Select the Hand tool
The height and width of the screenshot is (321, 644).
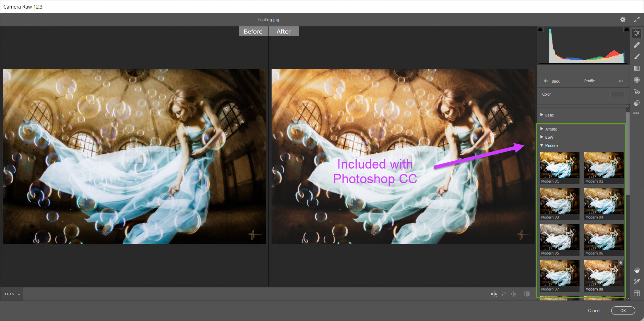tap(637, 270)
